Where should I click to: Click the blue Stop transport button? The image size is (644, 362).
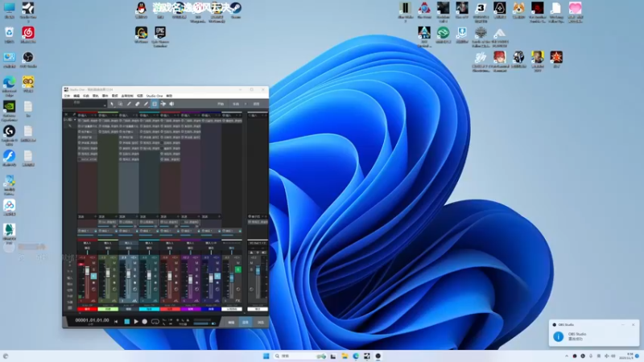click(x=127, y=321)
